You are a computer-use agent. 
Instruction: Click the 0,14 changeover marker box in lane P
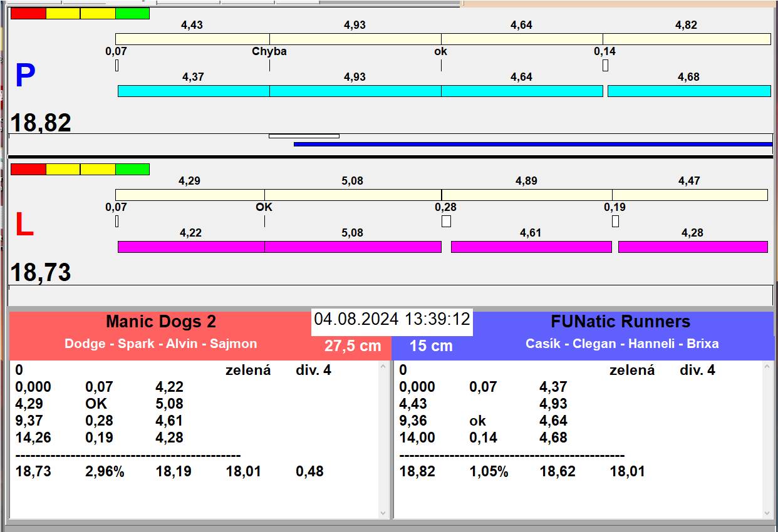(x=605, y=65)
